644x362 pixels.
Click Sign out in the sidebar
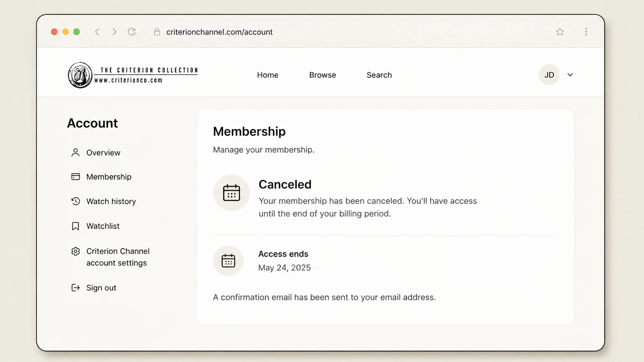(101, 288)
